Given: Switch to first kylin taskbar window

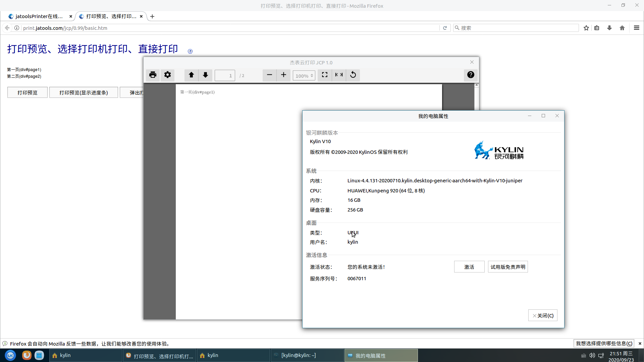Looking at the screenshot, I should pos(86,355).
